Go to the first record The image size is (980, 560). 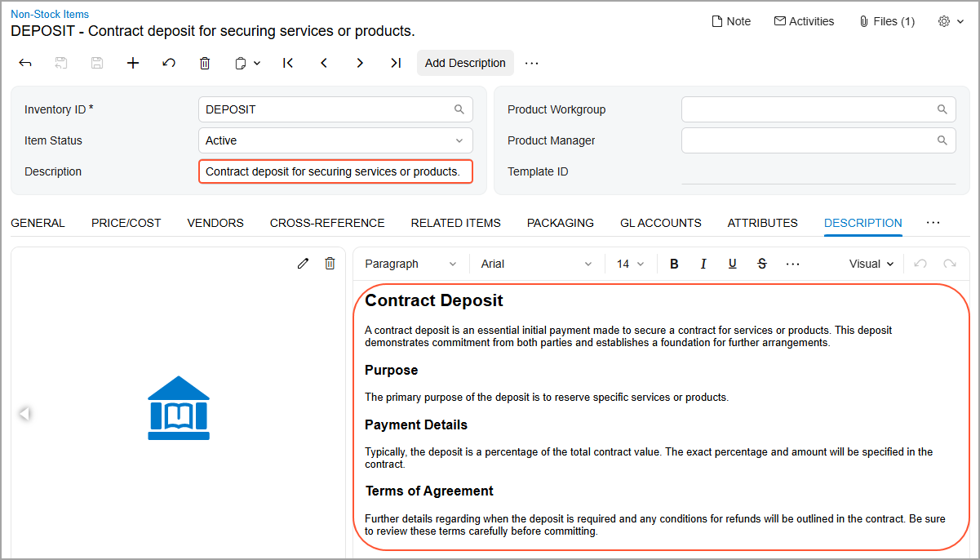tap(288, 63)
